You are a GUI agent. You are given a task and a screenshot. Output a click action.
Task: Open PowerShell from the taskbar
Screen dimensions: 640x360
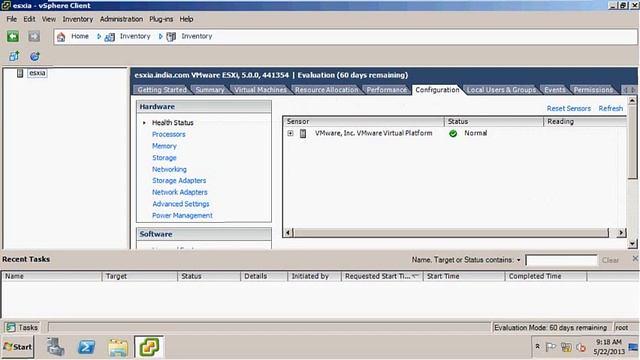[x=86, y=347]
